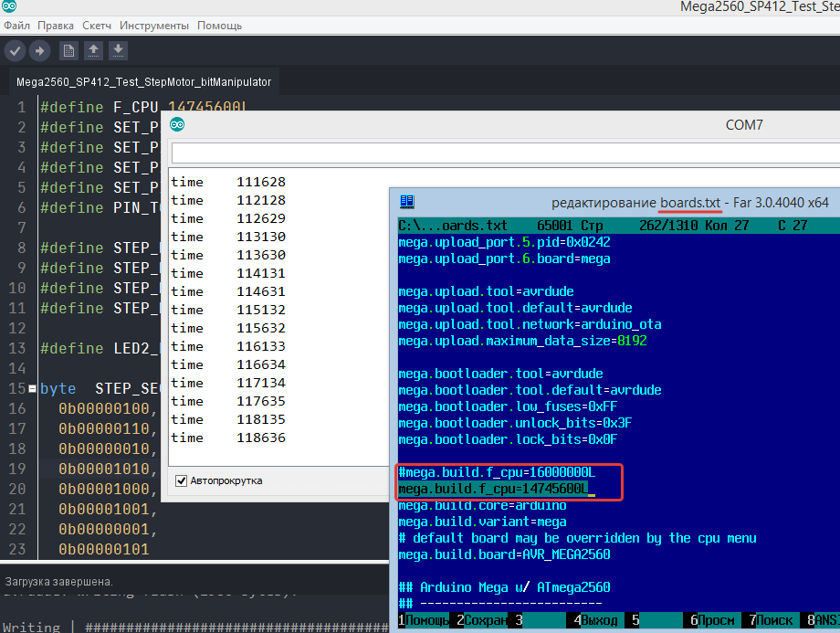Click the COM7 serial monitor title bar

pos(500,125)
